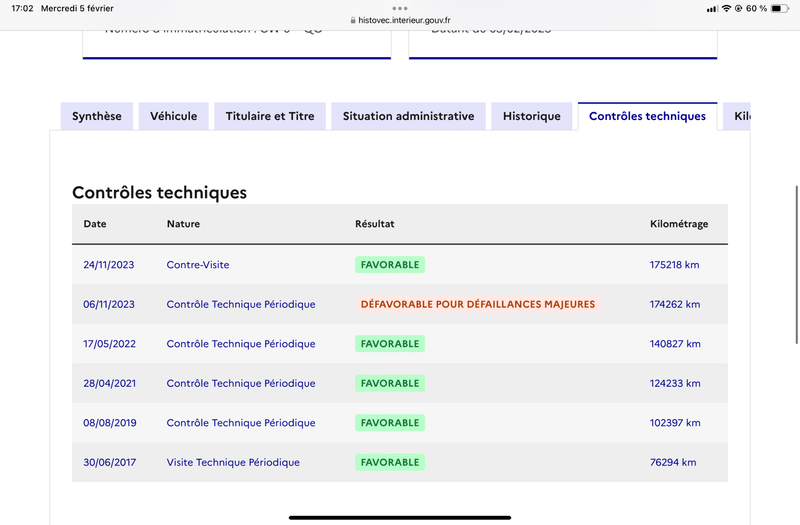
Task: Open the Synthèse tab
Action: click(97, 116)
